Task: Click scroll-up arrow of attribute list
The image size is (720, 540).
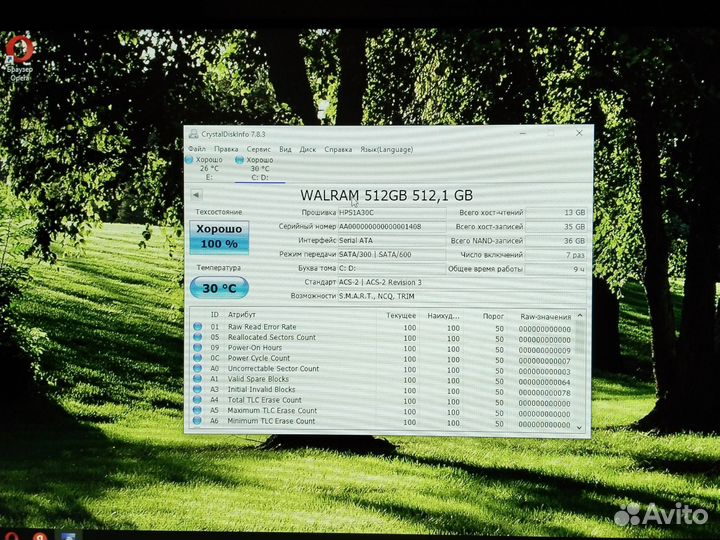Action: pos(579,316)
